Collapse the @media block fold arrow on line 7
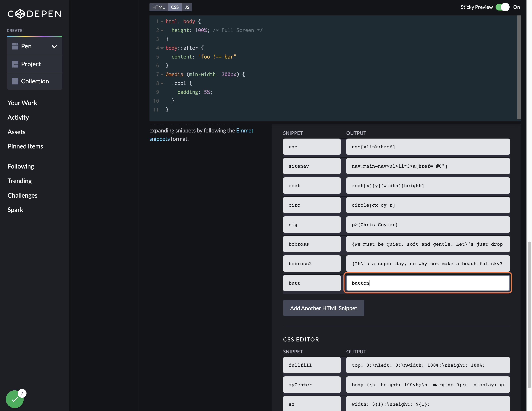Image resolution: width=532 pixels, height=411 pixels. [x=162, y=75]
